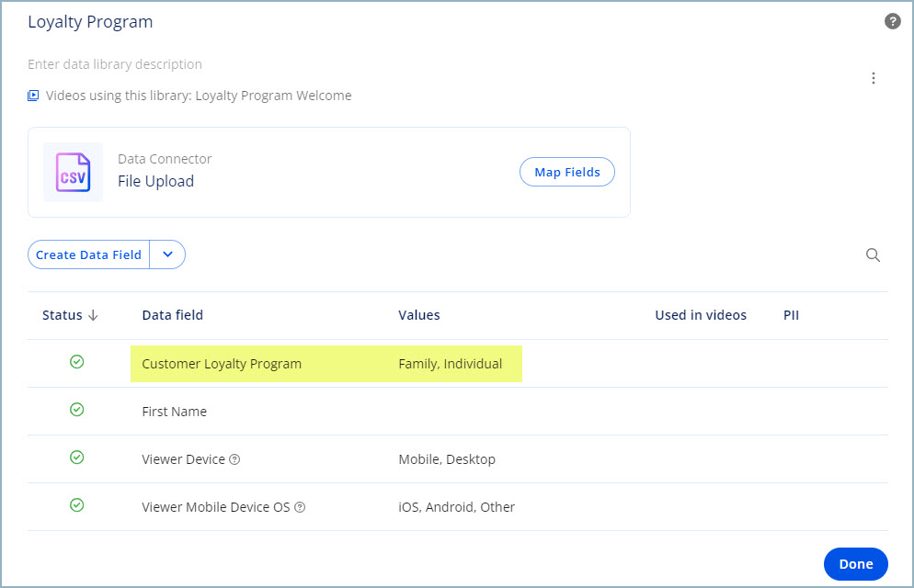Open the three-dot more options menu
The width and height of the screenshot is (914, 588).
click(x=874, y=78)
